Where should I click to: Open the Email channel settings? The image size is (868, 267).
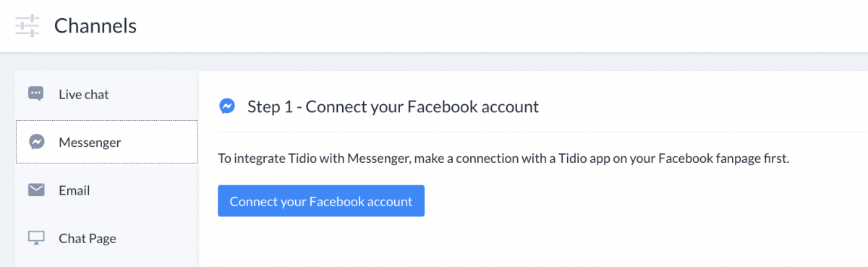tap(106, 190)
